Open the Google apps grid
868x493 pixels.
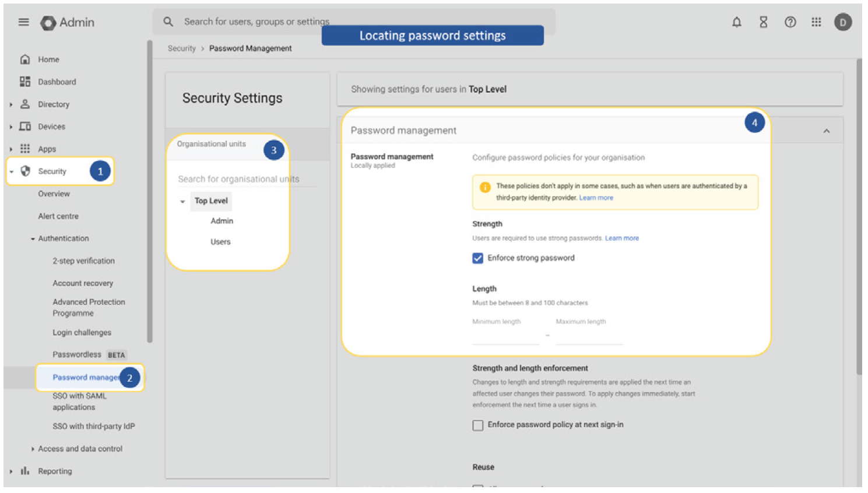pos(816,22)
